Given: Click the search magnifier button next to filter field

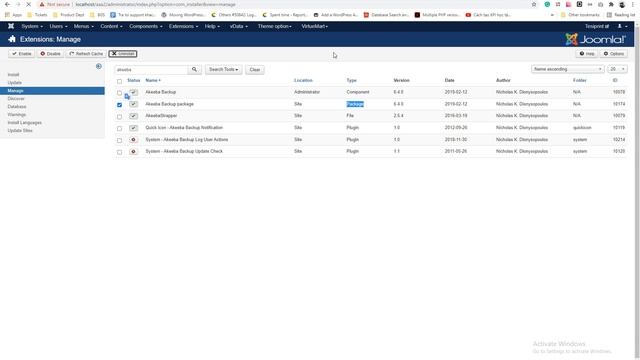Looking at the screenshot, I should click(x=194, y=69).
